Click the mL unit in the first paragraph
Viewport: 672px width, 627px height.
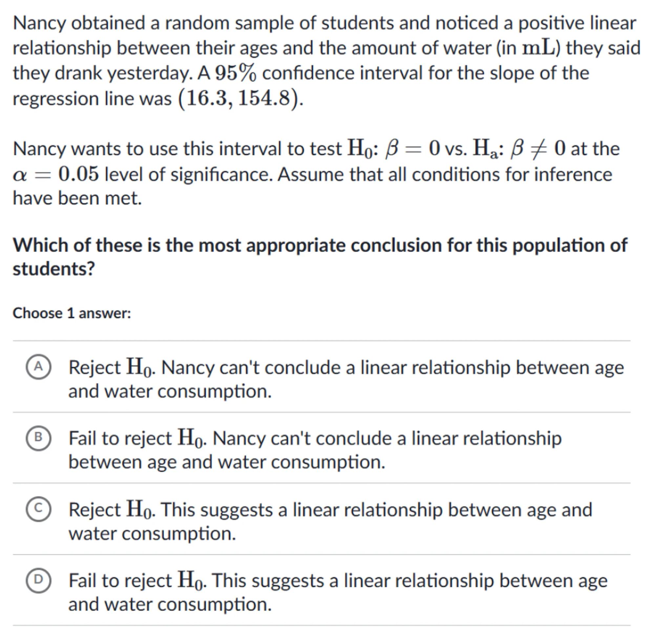tap(538, 48)
